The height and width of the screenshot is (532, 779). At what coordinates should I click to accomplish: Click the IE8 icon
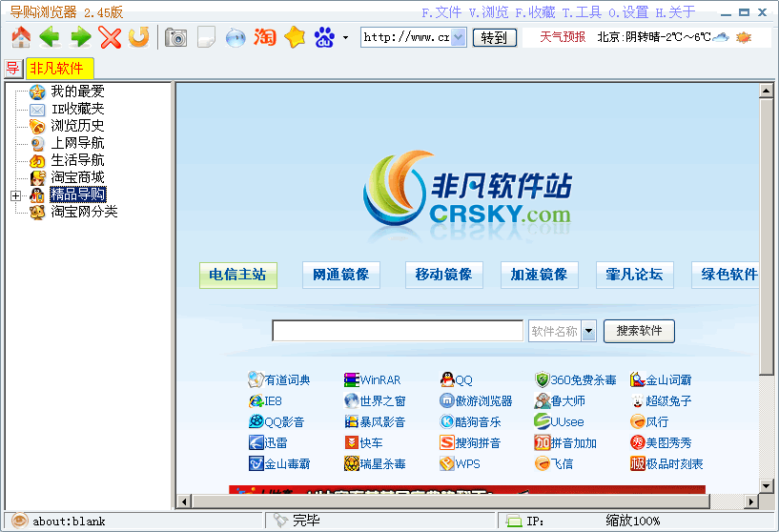pyautogui.click(x=256, y=400)
